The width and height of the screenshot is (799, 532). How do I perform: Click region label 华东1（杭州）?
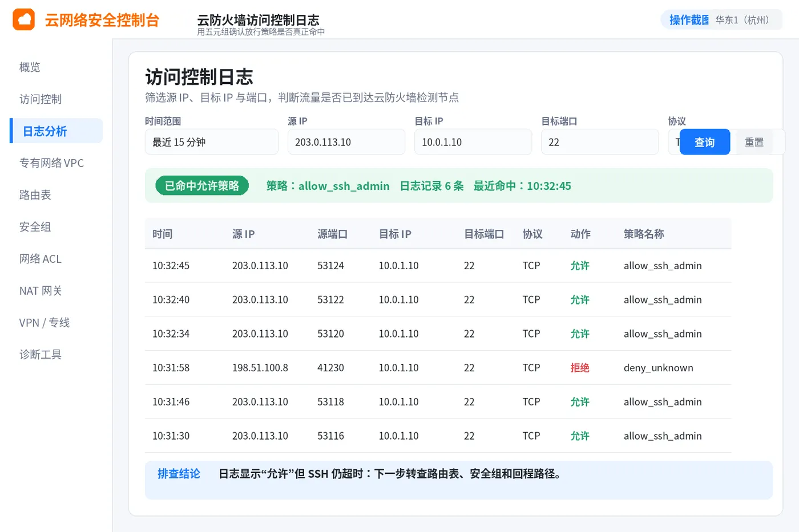(744, 20)
